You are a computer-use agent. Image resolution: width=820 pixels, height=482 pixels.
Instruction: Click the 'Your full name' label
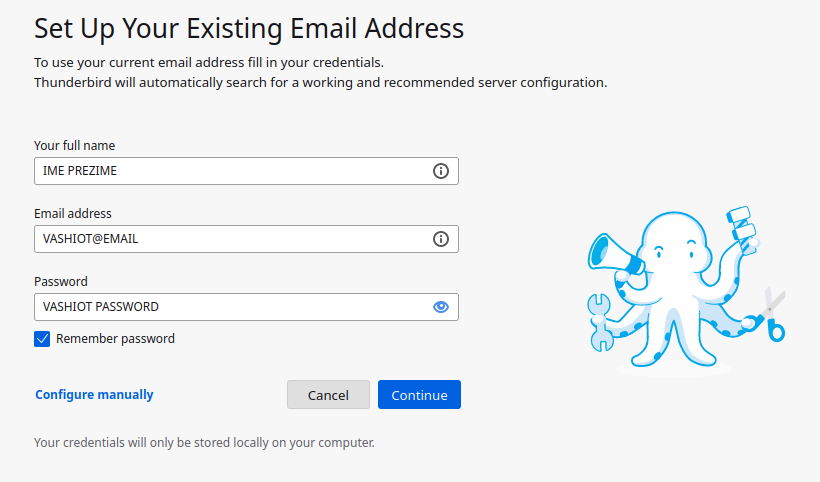point(74,145)
